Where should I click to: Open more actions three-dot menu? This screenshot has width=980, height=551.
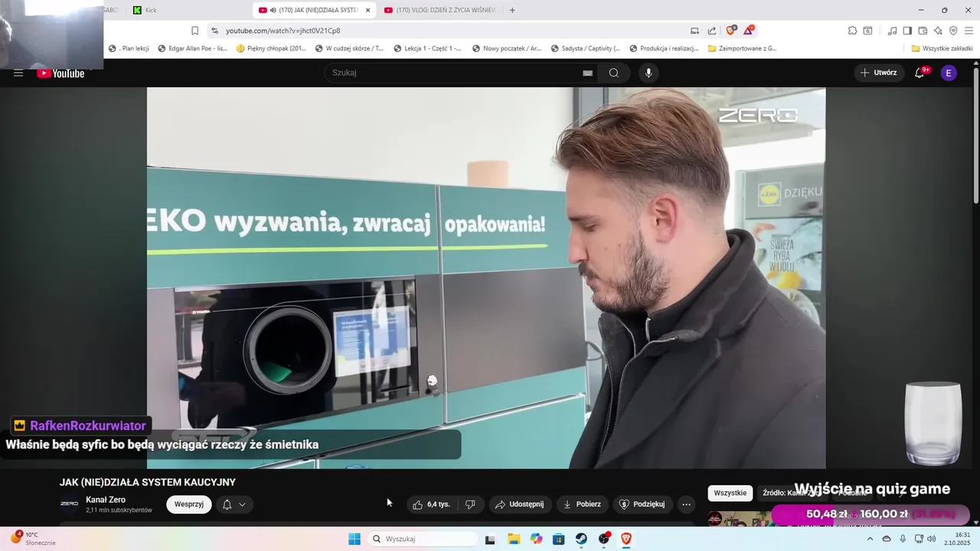pyautogui.click(x=686, y=504)
